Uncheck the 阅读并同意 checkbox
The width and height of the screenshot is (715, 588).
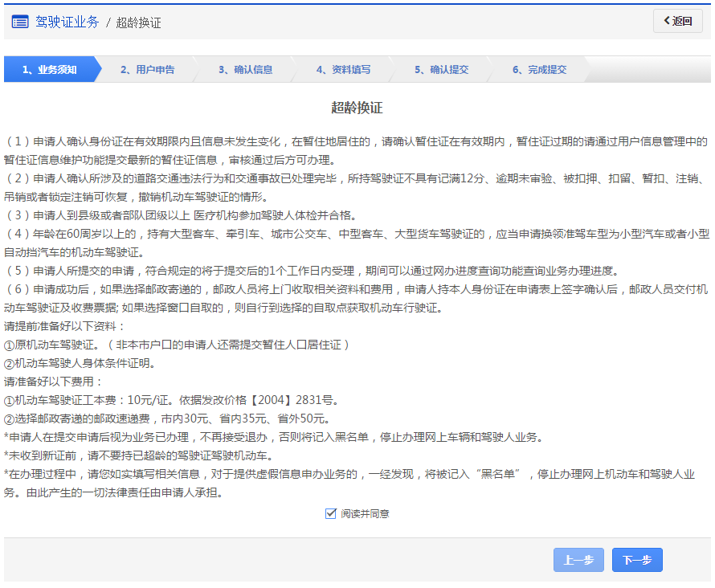[x=330, y=513]
